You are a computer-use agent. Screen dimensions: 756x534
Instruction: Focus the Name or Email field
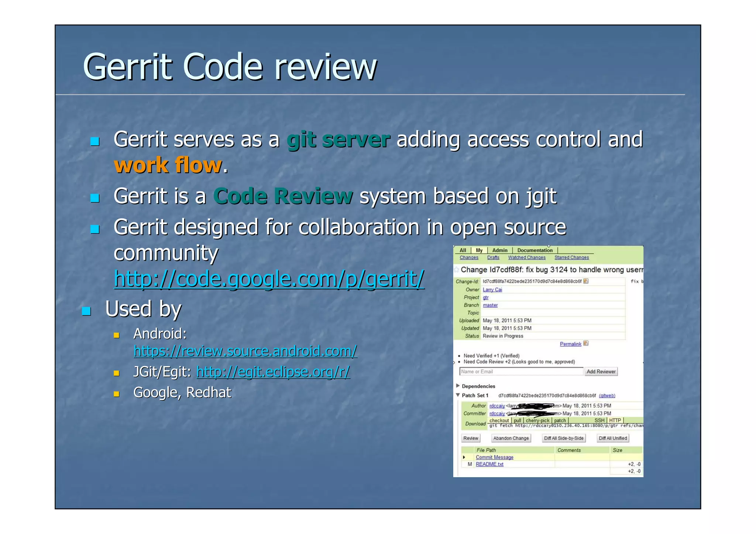point(522,372)
